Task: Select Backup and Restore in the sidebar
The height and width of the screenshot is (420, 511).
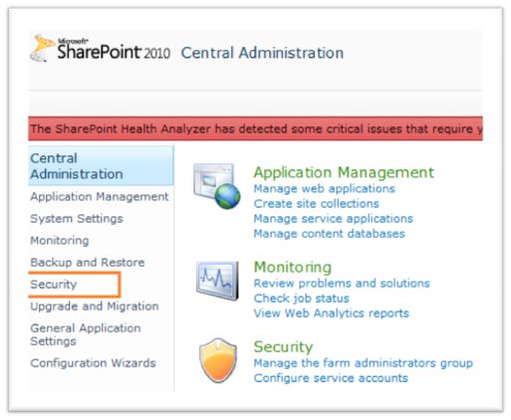Action: click(x=88, y=263)
